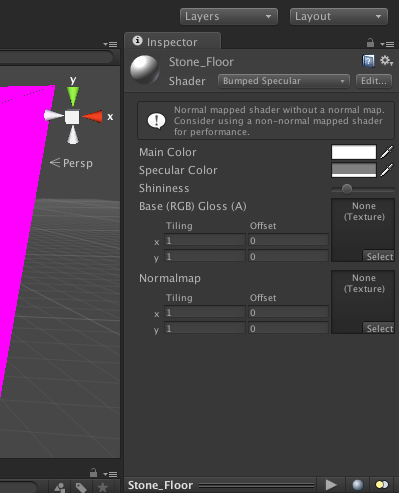Image resolution: width=399 pixels, height=493 pixels.
Task: Open the material help reference icon
Action: 368,61
